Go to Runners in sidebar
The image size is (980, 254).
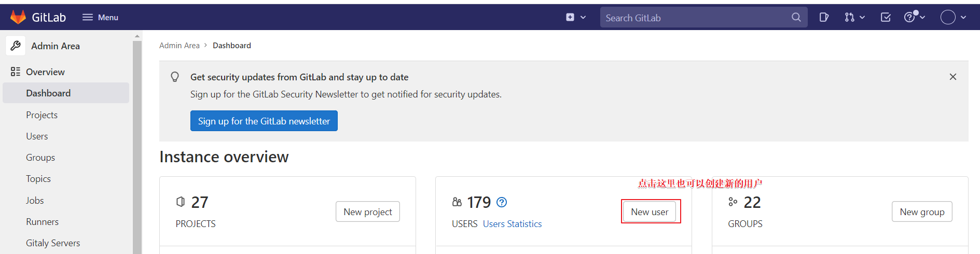click(42, 221)
